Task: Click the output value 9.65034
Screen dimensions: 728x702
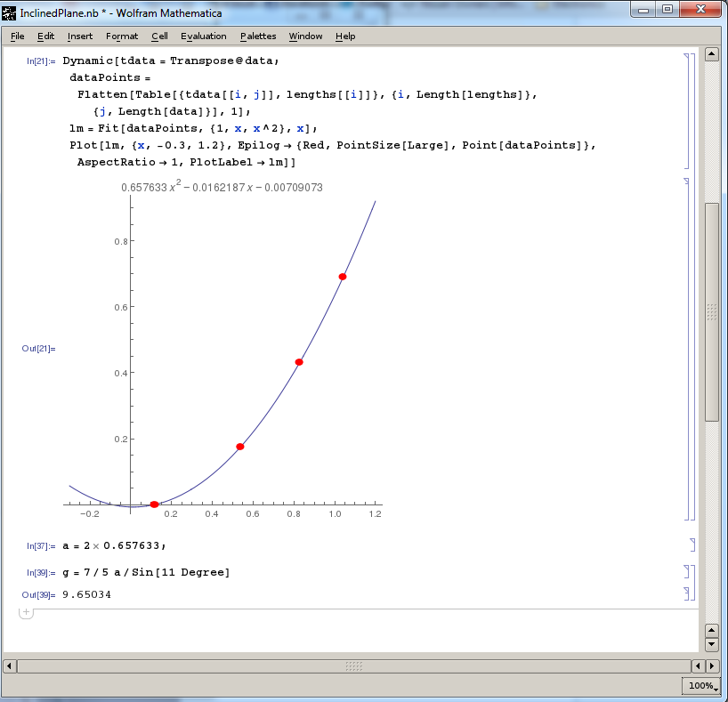Action: [x=87, y=594]
